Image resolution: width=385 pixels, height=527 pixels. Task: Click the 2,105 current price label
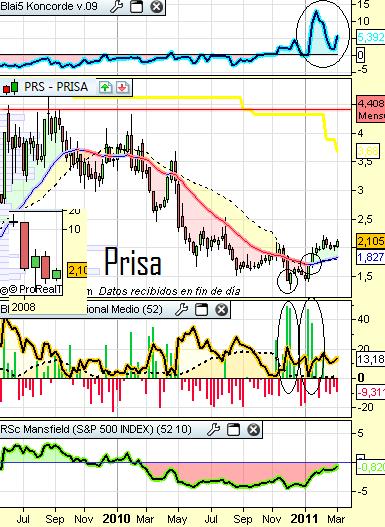[x=371, y=241]
